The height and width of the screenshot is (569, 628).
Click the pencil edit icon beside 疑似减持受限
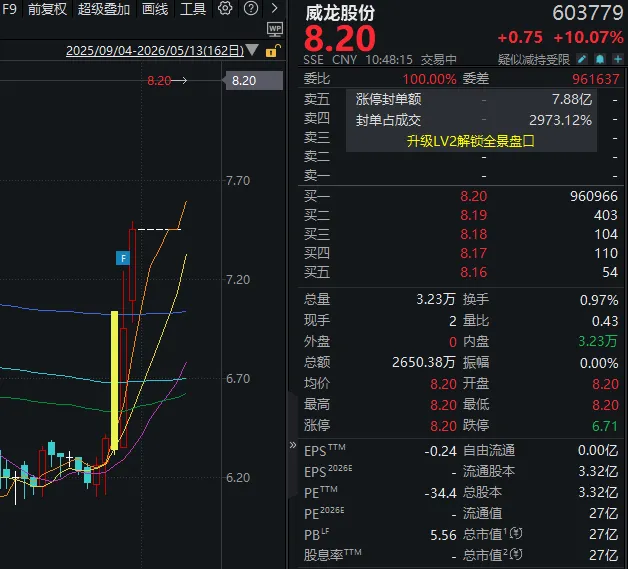click(x=582, y=60)
